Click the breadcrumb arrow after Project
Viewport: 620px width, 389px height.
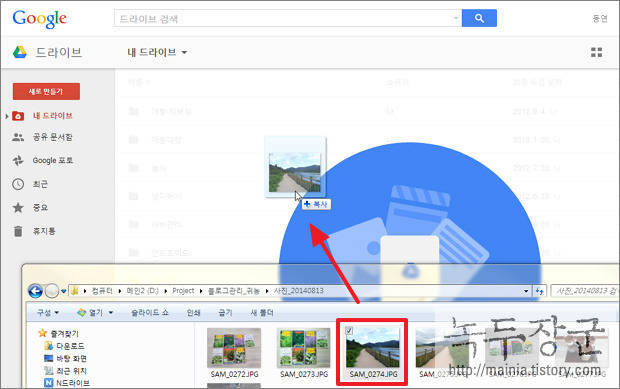click(x=201, y=291)
